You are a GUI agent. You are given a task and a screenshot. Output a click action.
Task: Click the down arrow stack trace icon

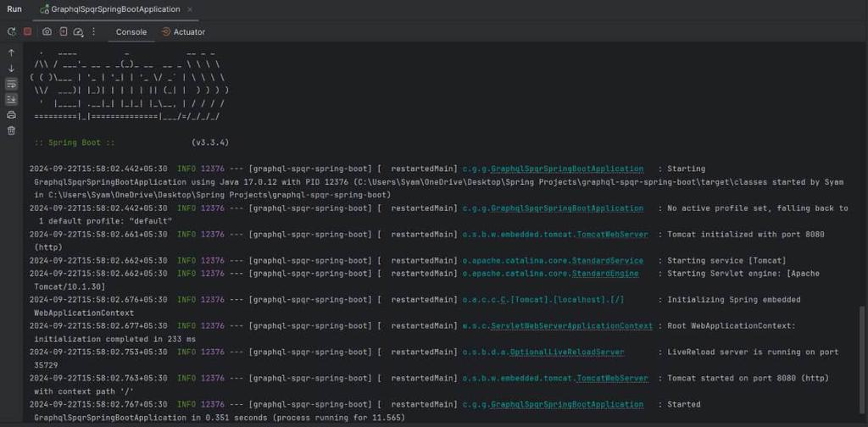coord(11,69)
